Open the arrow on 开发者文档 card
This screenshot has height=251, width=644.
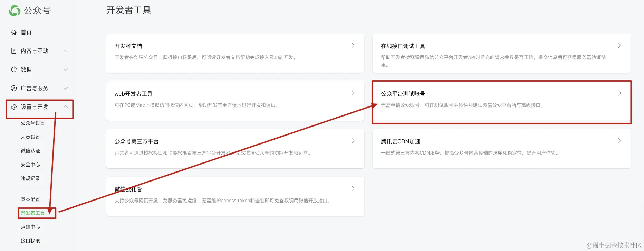click(353, 45)
